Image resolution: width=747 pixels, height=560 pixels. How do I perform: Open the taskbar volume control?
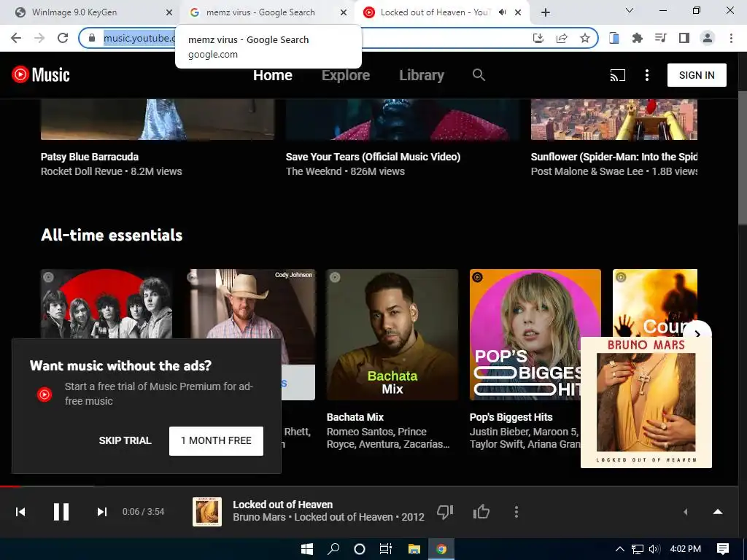click(654, 549)
